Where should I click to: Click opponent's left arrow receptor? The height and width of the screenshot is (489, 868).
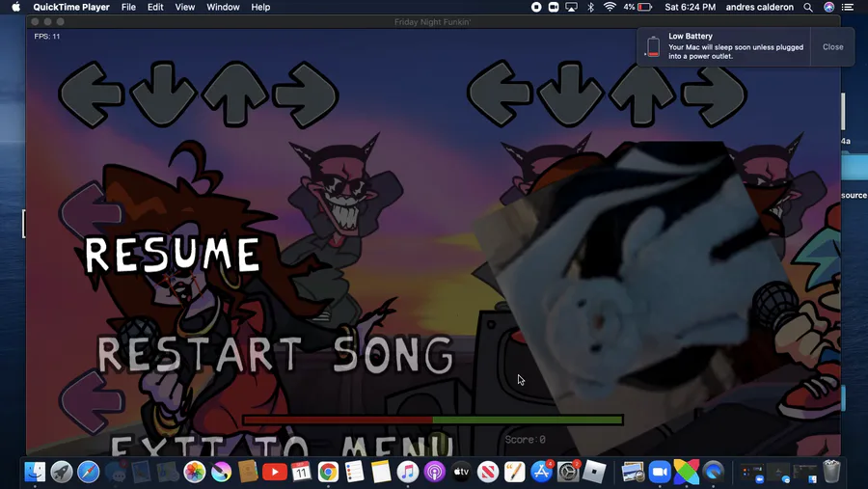tap(92, 95)
